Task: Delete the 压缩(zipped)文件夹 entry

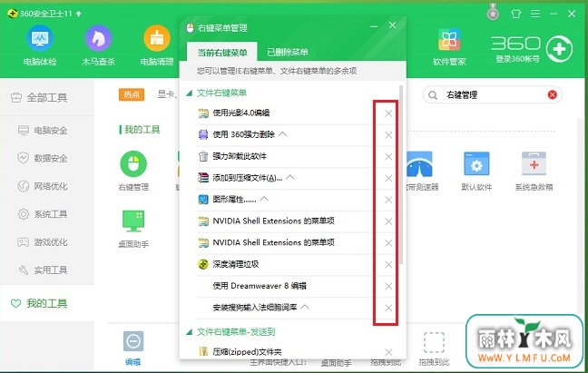Action: 388,352
